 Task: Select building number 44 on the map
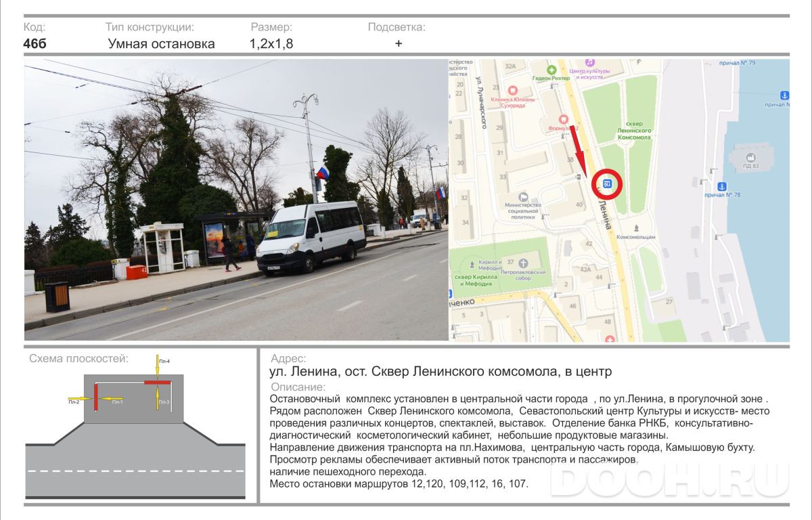[600, 277]
